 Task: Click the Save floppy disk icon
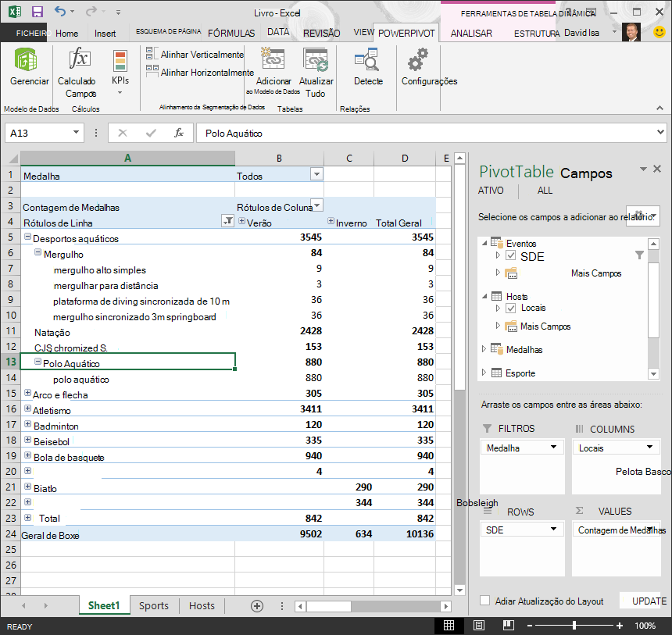pos(38,12)
